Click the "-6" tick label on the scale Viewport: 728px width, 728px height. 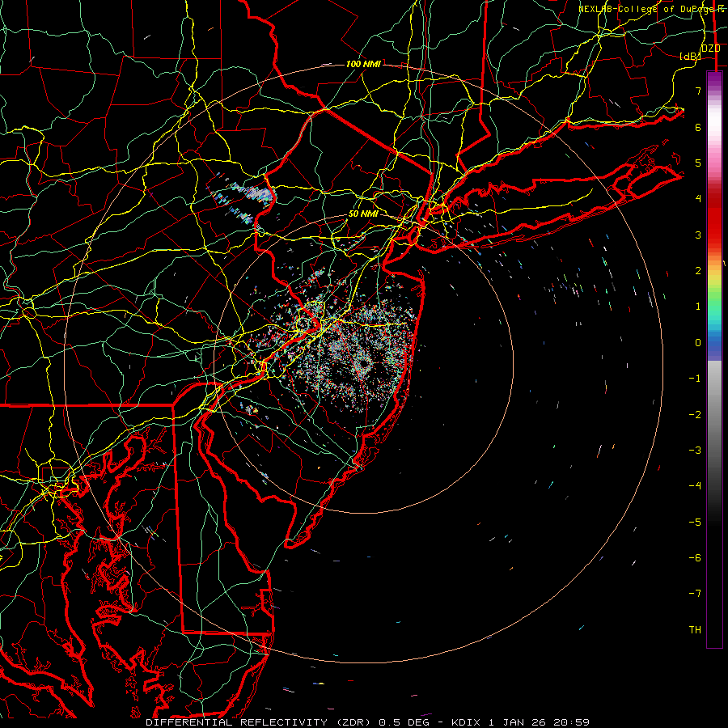pos(695,558)
